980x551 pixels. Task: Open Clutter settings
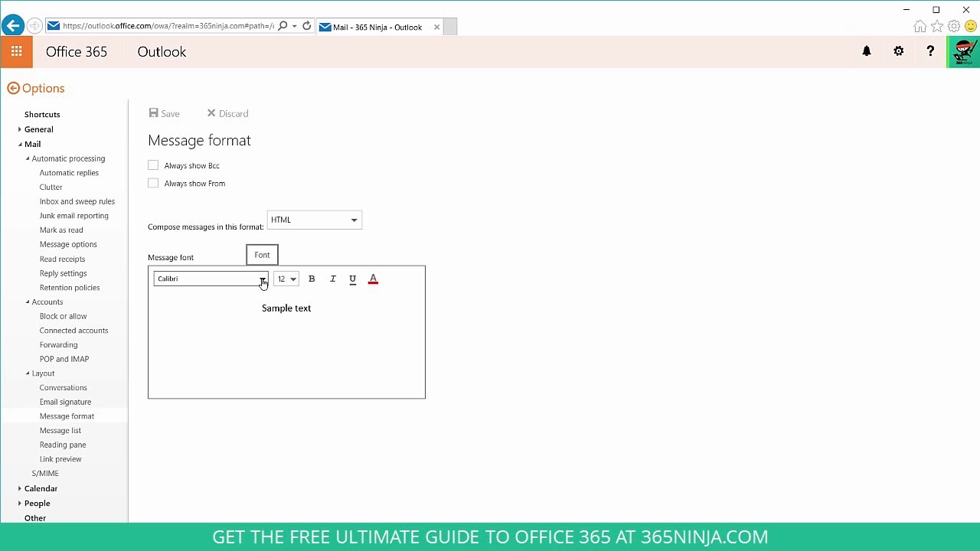(x=51, y=187)
